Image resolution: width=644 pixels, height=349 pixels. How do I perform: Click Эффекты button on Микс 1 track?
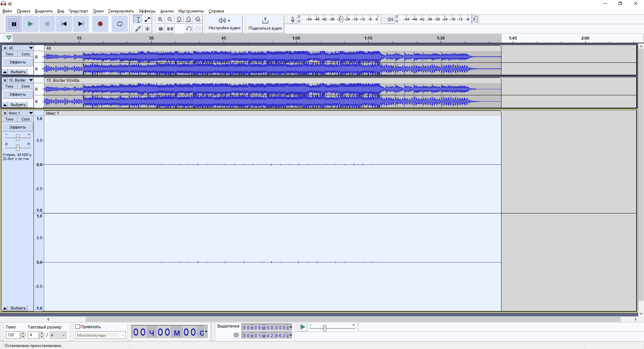point(17,127)
